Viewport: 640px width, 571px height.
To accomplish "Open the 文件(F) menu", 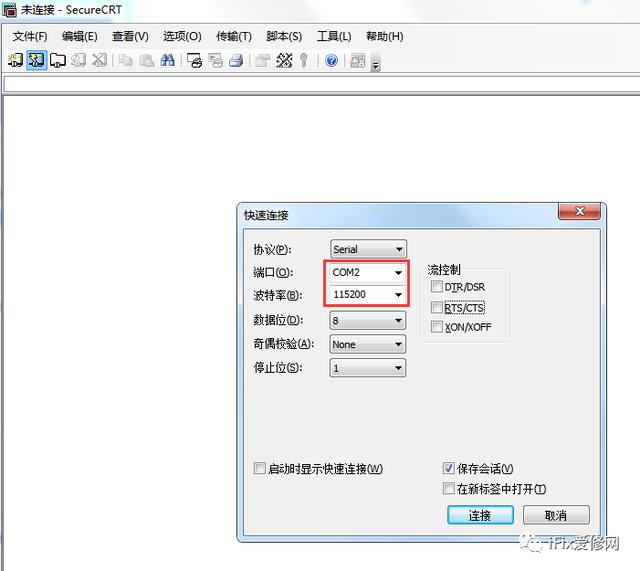I will tap(30, 36).
